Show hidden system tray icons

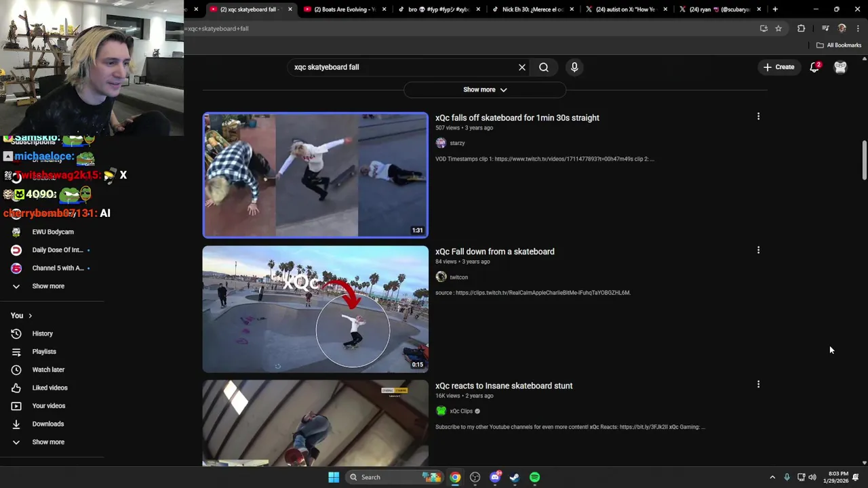(x=772, y=477)
